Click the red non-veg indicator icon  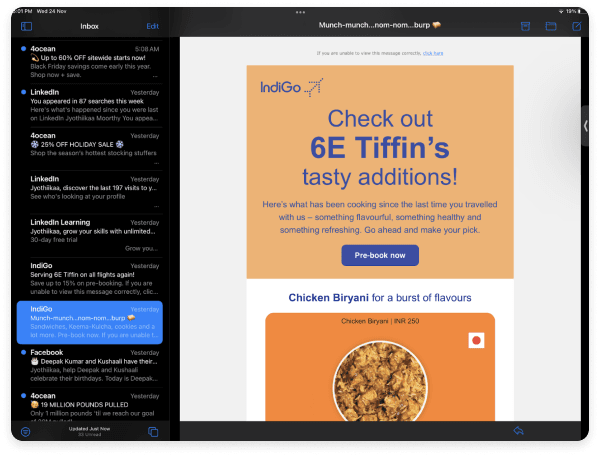click(x=476, y=340)
